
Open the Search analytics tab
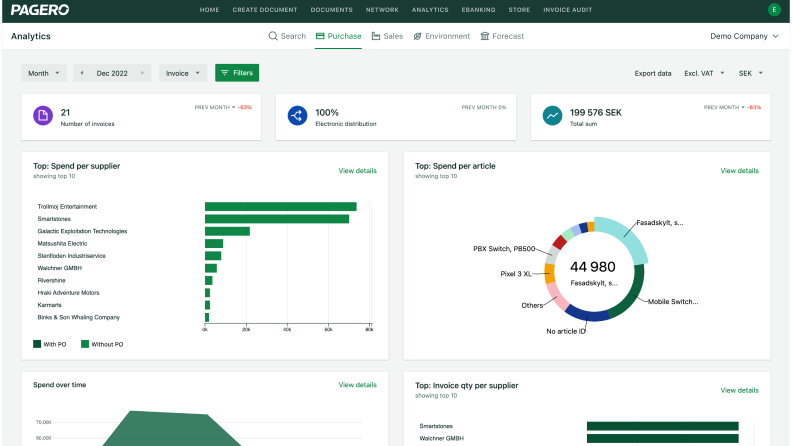coord(287,36)
